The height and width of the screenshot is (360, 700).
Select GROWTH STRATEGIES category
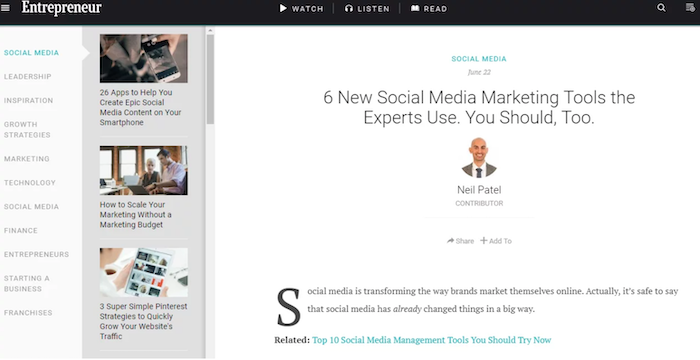pos(27,130)
